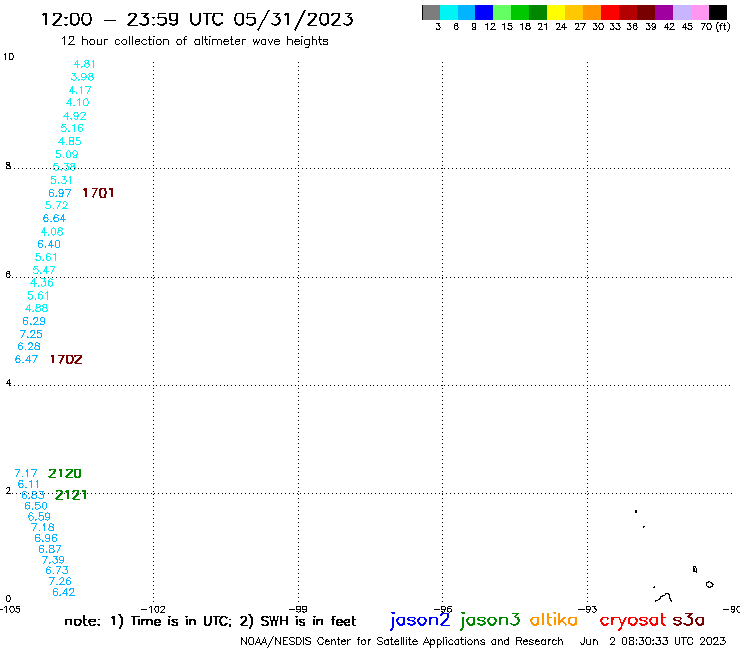Screen dimensions: 740x650
Task: Click the wave height value 6.87
Action: click(x=50, y=549)
